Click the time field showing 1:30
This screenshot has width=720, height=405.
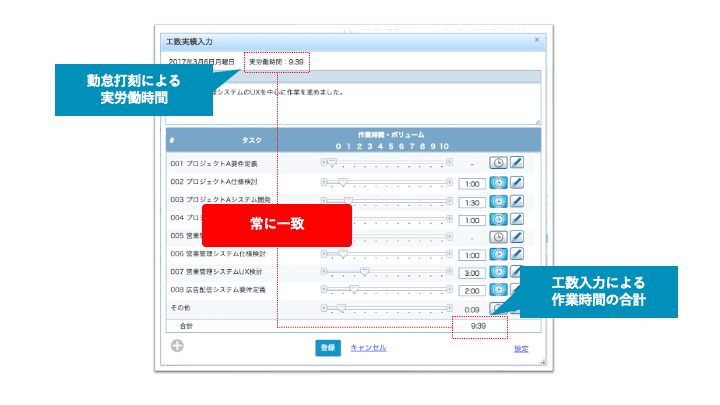(471, 201)
